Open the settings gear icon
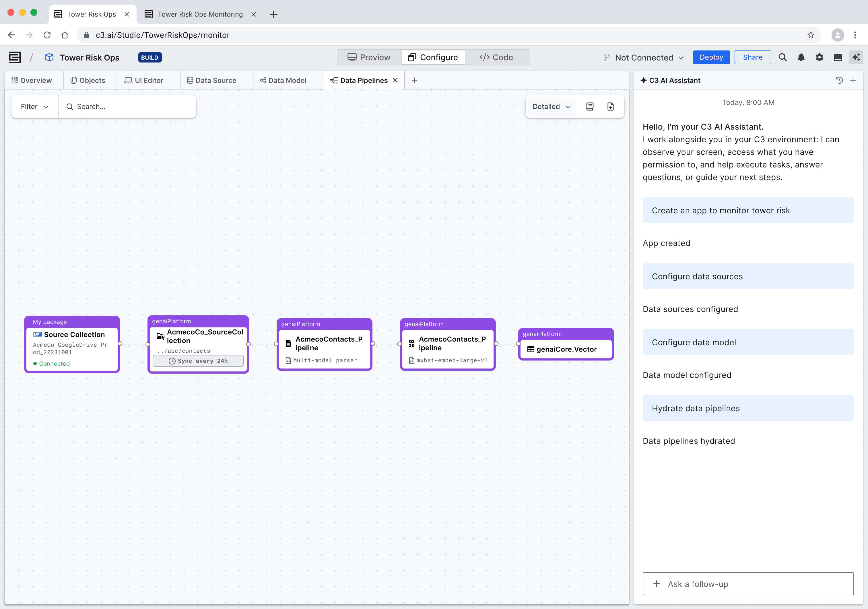 coord(820,57)
